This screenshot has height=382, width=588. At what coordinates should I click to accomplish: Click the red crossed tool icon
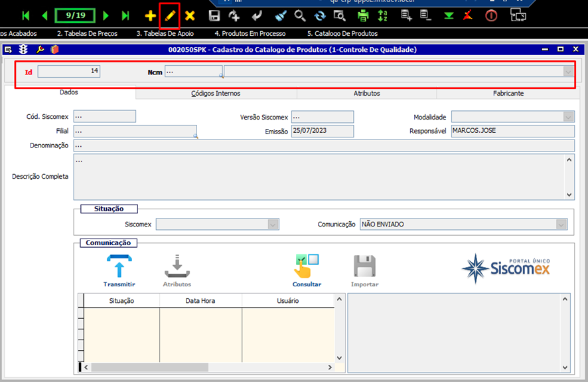pos(468,16)
